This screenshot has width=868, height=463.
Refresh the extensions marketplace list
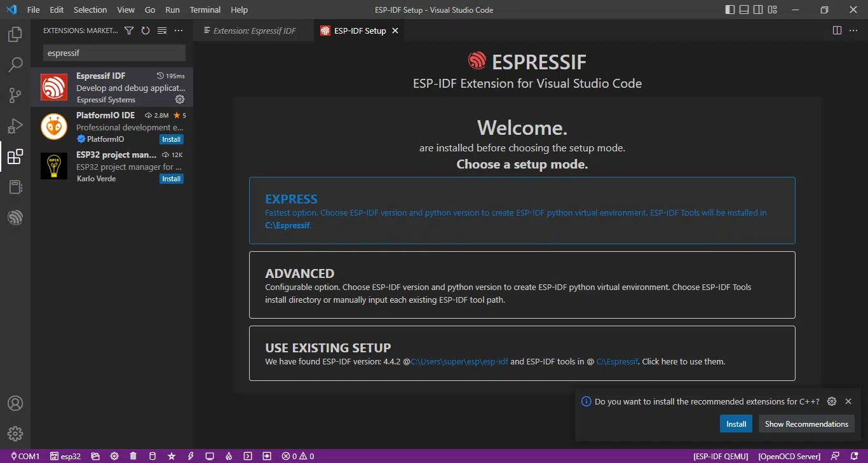[146, 31]
